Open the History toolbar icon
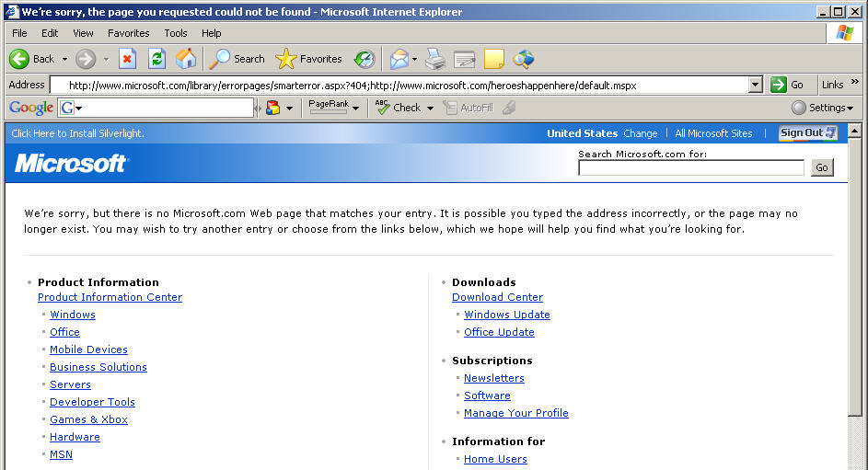Image resolution: width=868 pixels, height=470 pixels. (x=365, y=59)
